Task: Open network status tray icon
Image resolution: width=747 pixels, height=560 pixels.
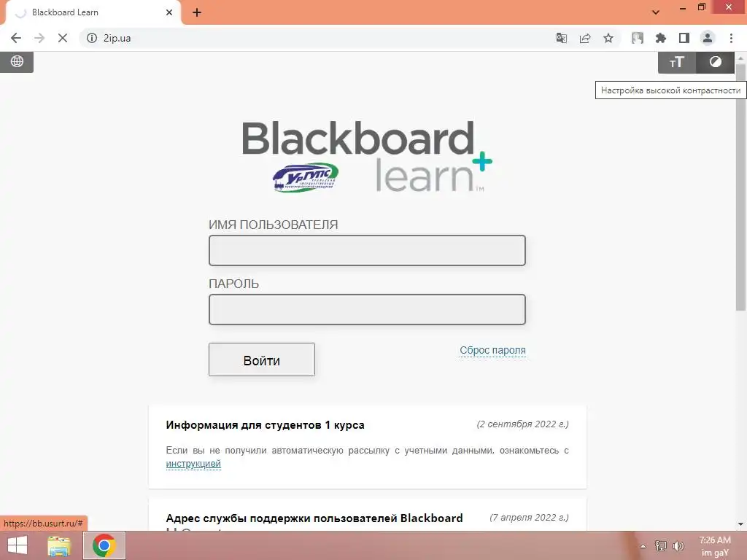Action: click(x=660, y=545)
